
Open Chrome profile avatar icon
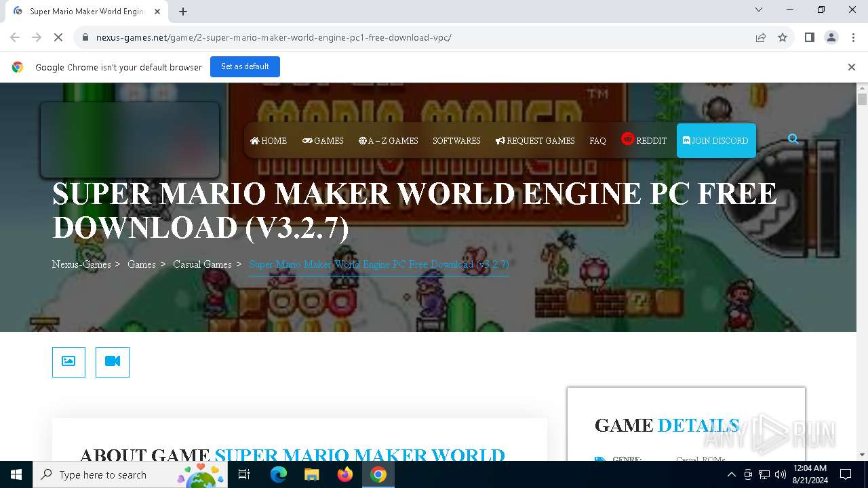pyautogui.click(x=831, y=37)
